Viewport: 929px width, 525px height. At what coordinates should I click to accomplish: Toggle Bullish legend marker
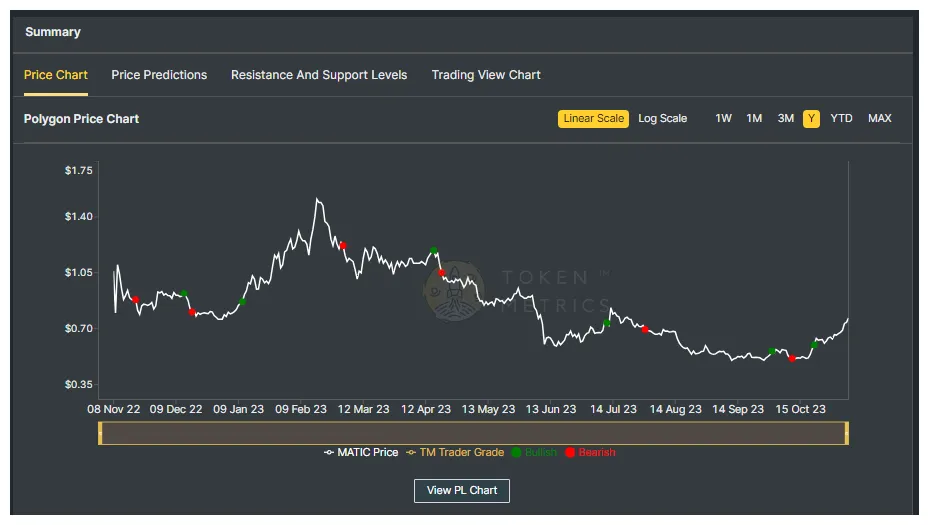coord(534,452)
